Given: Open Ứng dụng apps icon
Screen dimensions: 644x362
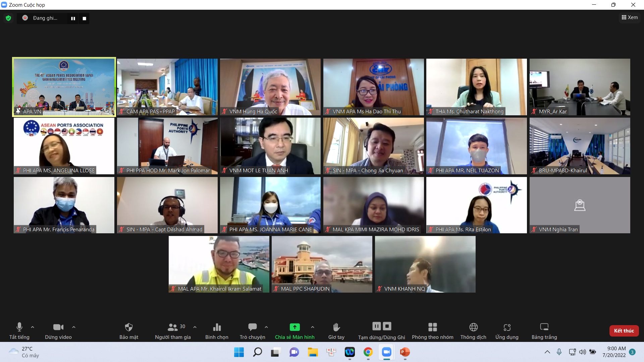Looking at the screenshot, I should click(x=507, y=330).
